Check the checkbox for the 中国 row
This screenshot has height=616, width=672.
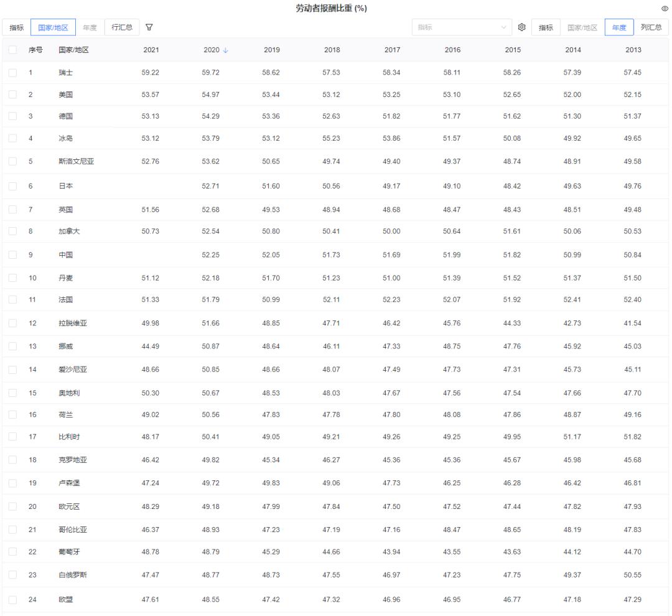(x=12, y=256)
